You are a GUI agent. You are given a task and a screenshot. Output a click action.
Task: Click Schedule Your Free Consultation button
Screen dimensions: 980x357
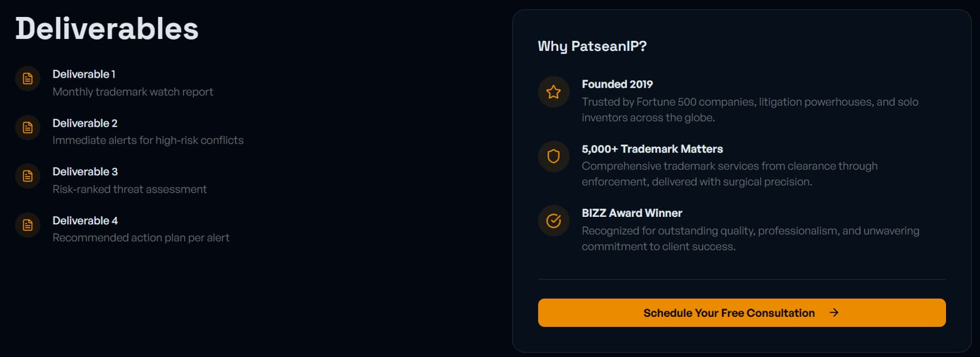[x=742, y=313]
